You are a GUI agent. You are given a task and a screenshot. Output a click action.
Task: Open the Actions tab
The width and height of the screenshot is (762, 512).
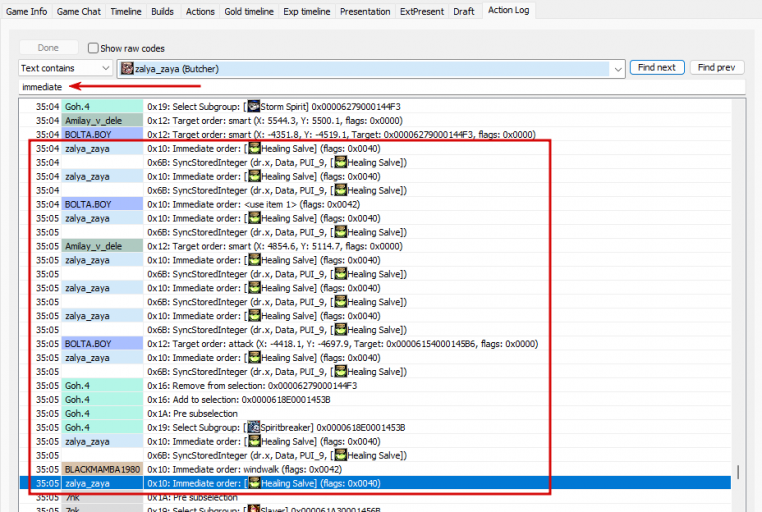200,11
